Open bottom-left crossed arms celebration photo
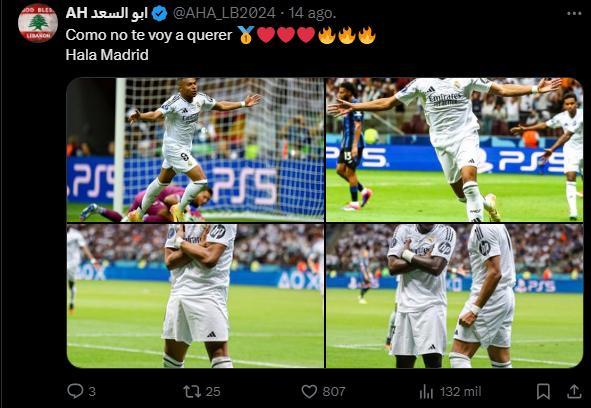Image resolution: width=591 pixels, height=408 pixels. [x=195, y=296]
